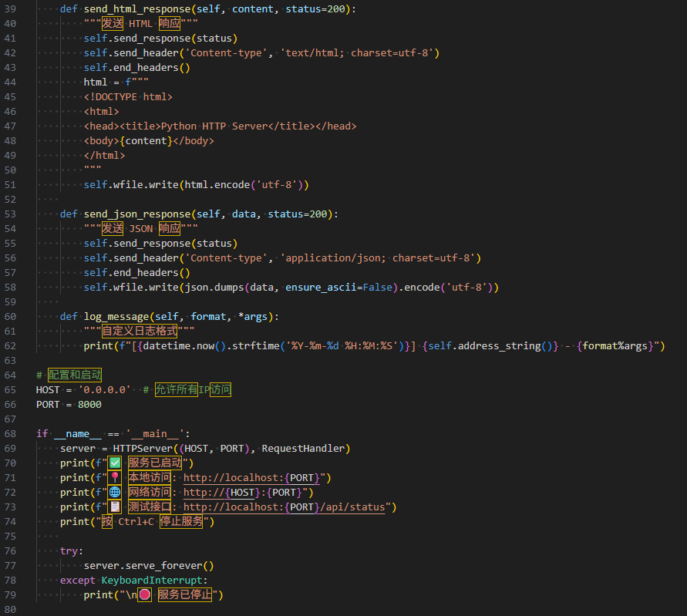687x616 pixels.
Task: Click the PORT value 8000
Action: [89, 405]
